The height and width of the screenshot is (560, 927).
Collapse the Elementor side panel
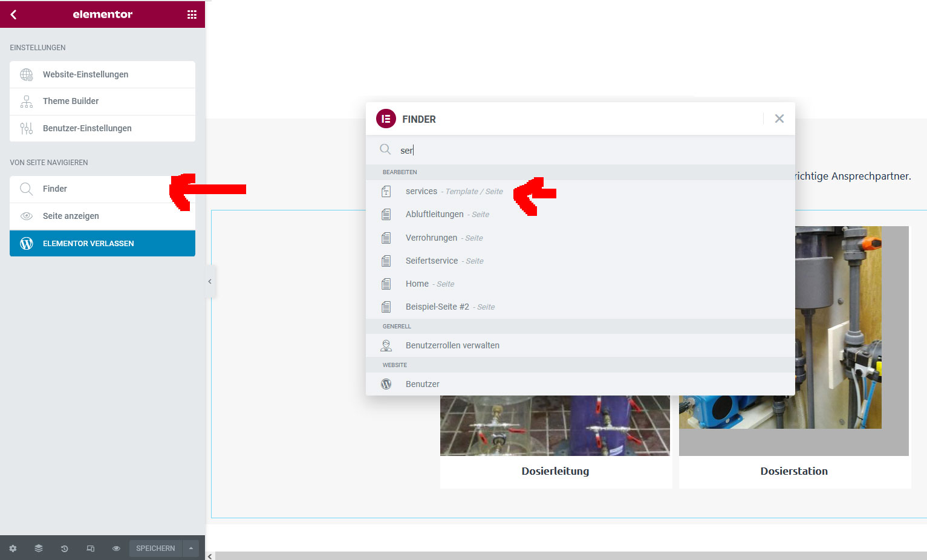click(x=210, y=281)
